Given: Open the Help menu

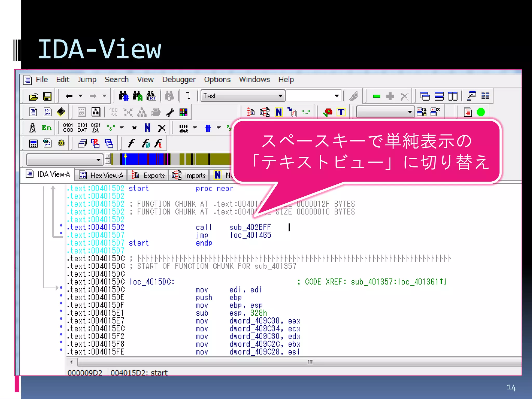Looking at the screenshot, I should pos(286,79).
